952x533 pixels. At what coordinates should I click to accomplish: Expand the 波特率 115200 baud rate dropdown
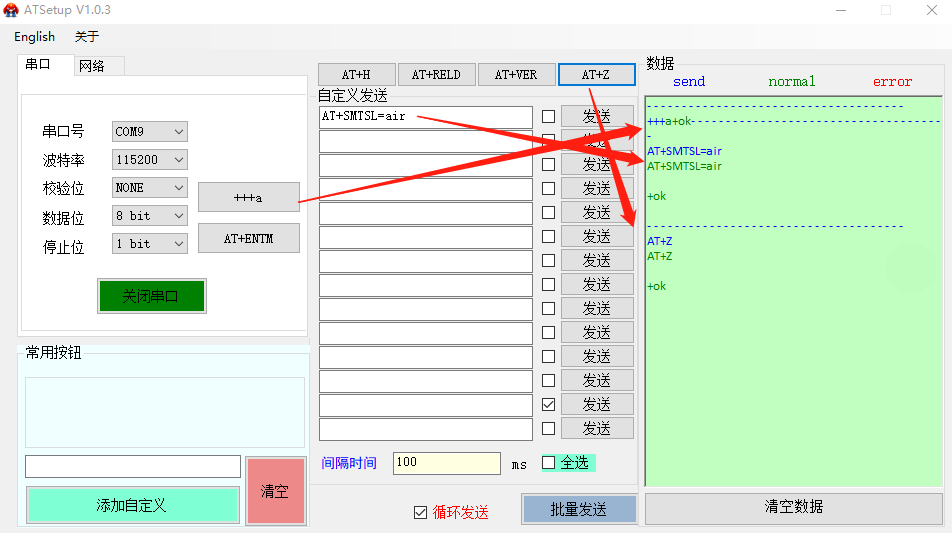[x=150, y=160]
